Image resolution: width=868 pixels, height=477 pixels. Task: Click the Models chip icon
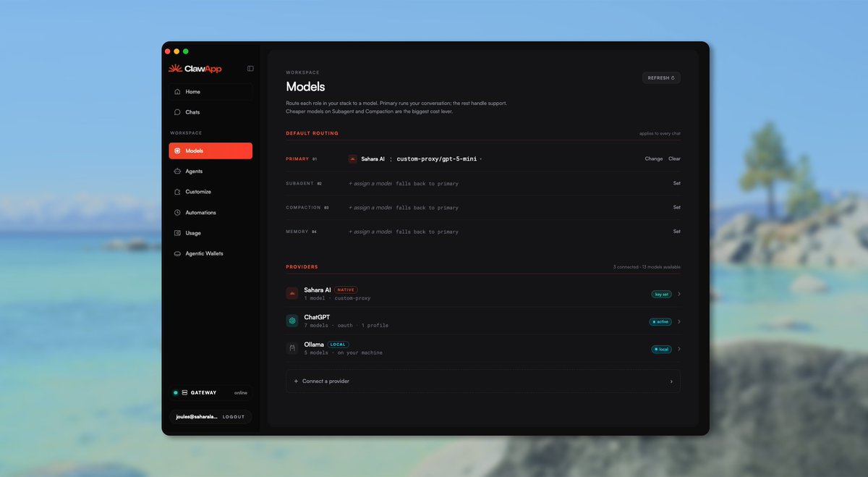click(x=177, y=151)
